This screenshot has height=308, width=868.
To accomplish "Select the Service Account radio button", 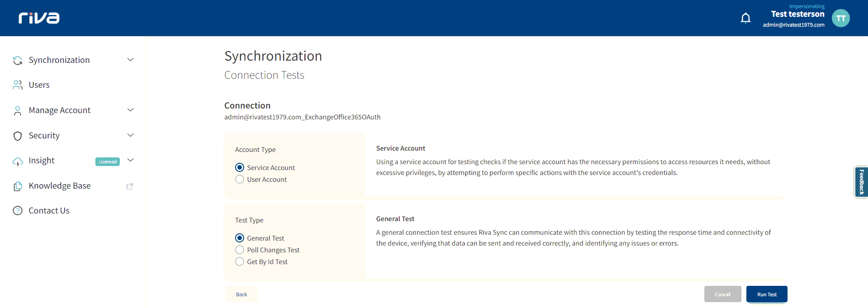I will click(x=240, y=168).
